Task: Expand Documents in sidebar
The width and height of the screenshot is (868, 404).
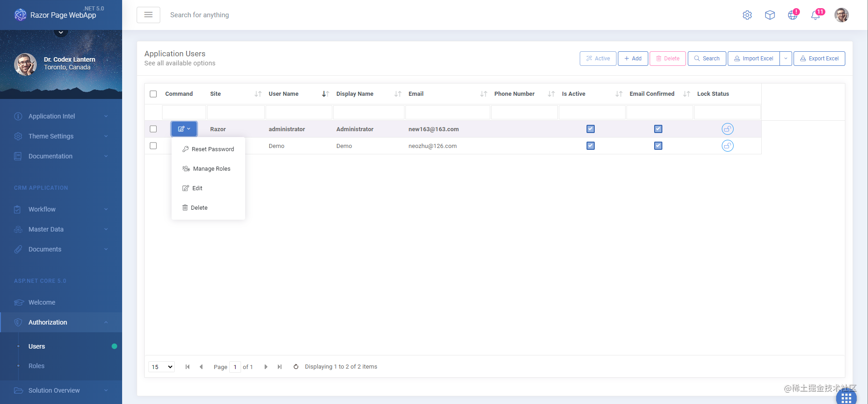Action: coord(61,249)
